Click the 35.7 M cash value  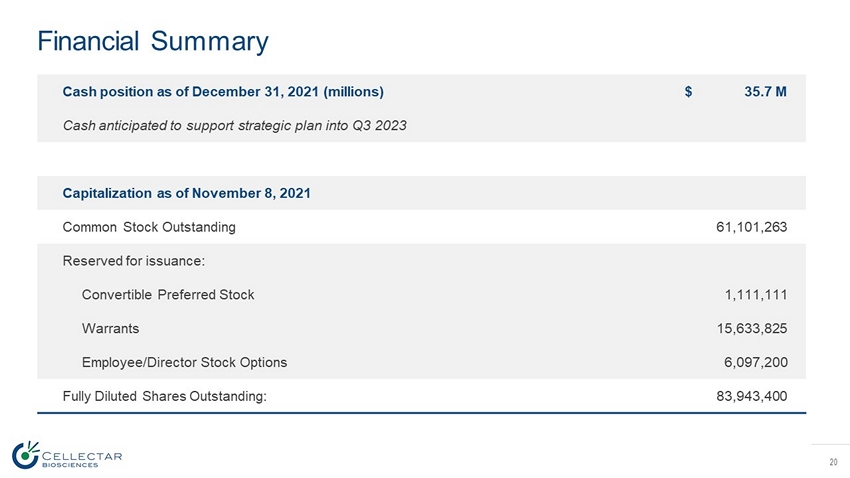(x=765, y=92)
